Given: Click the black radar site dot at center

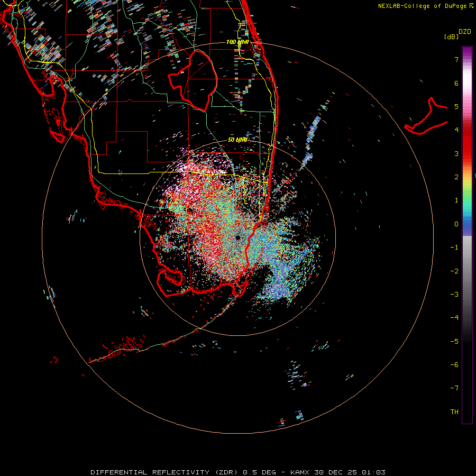Looking at the screenshot, I should point(237,237).
